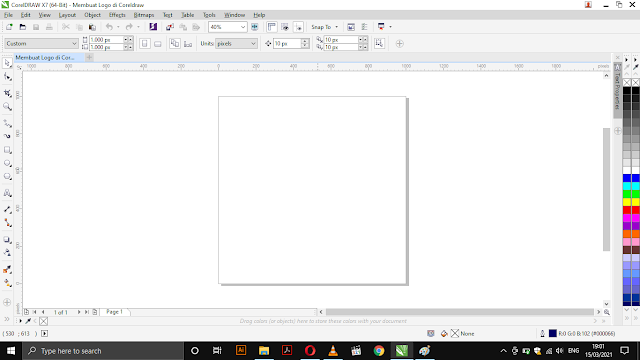Select the Color Eyedropper tool
This screenshot has width=640, height=360.
pyautogui.click(x=7, y=269)
